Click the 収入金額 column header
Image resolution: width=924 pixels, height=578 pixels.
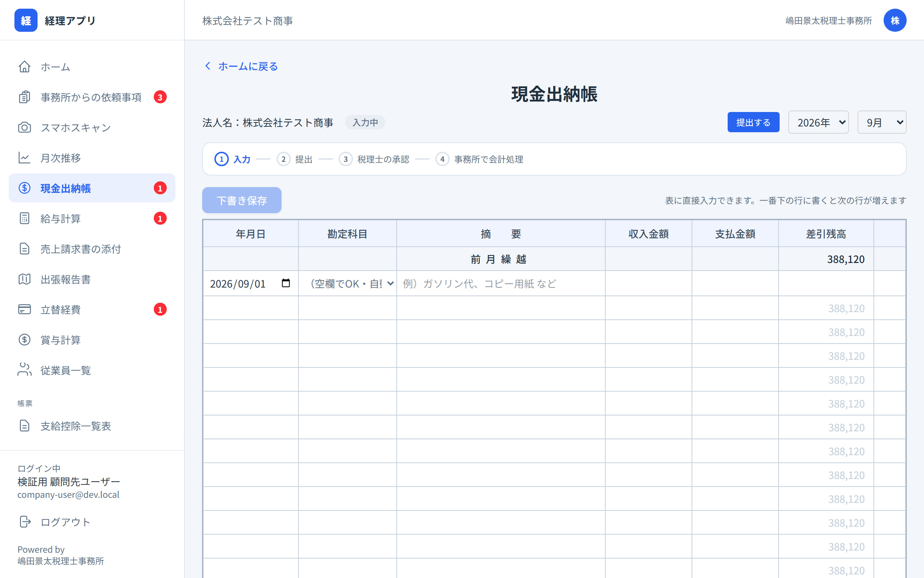pos(648,234)
